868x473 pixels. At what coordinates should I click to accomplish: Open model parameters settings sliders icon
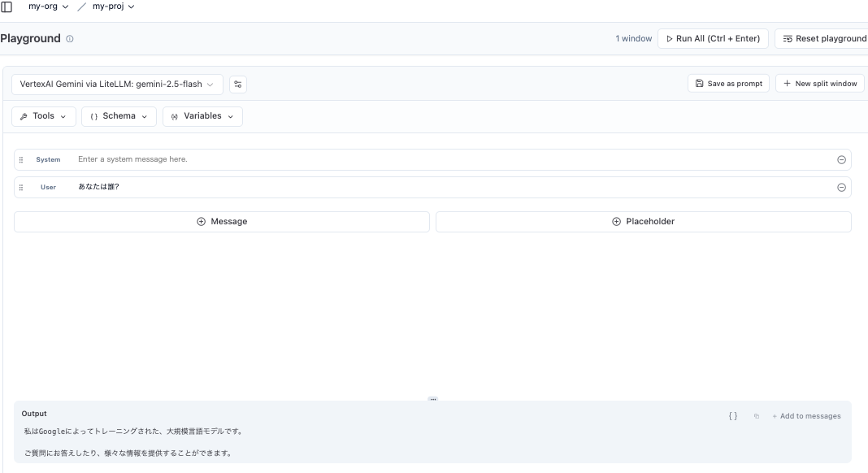tap(238, 85)
